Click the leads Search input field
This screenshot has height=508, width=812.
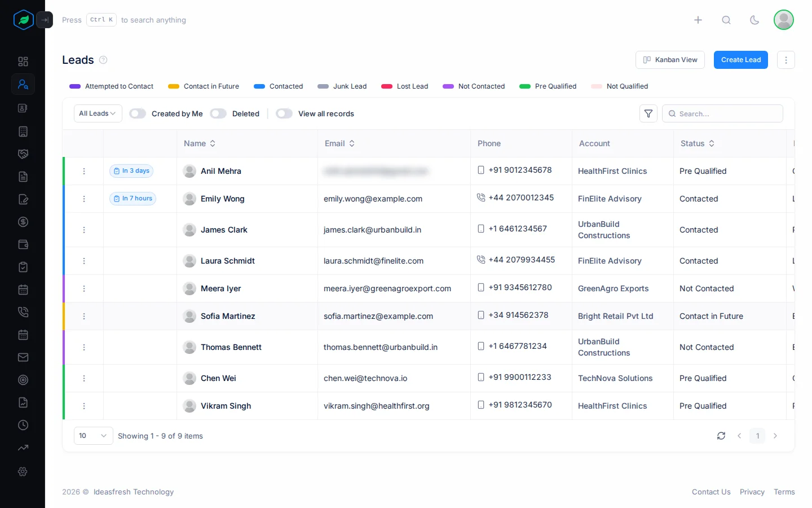pyautogui.click(x=722, y=113)
